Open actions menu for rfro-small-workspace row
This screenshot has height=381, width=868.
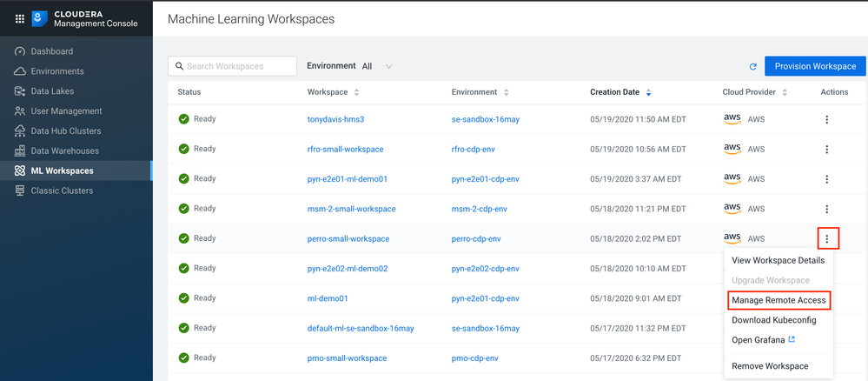pos(826,150)
